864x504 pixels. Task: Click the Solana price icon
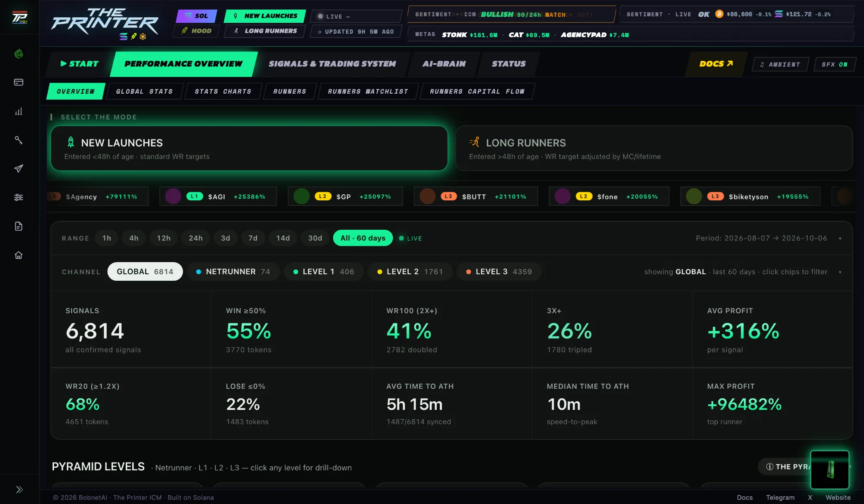pyautogui.click(x=778, y=14)
